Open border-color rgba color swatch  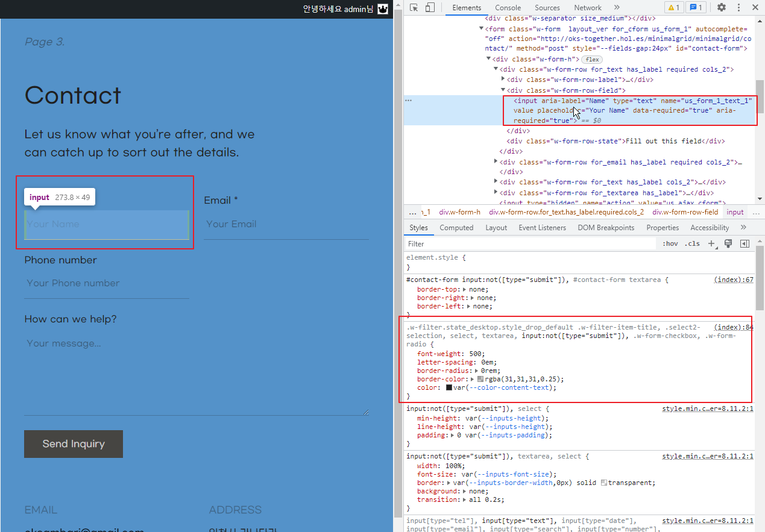tap(480, 380)
